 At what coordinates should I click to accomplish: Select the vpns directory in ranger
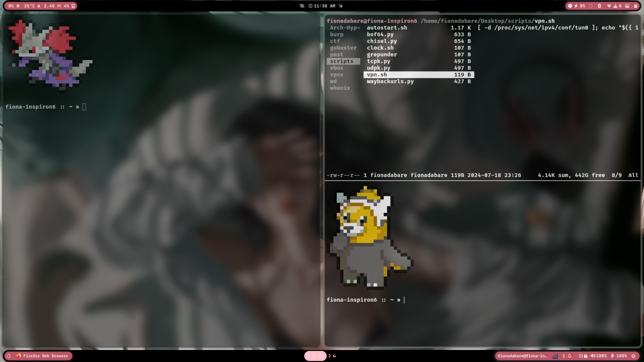click(x=336, y=75)
